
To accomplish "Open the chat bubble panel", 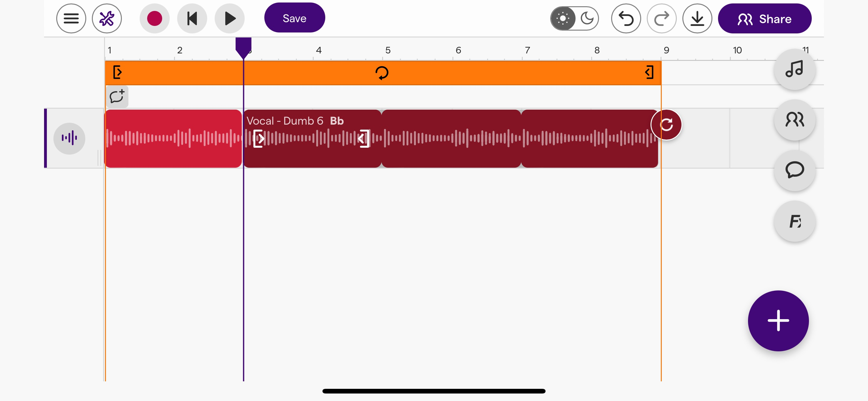I will click(x=795, y=170).
